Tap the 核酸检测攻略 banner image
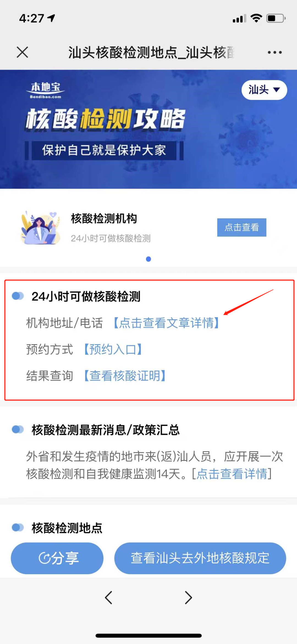This screenshot has height=644, width=297. 148,129
